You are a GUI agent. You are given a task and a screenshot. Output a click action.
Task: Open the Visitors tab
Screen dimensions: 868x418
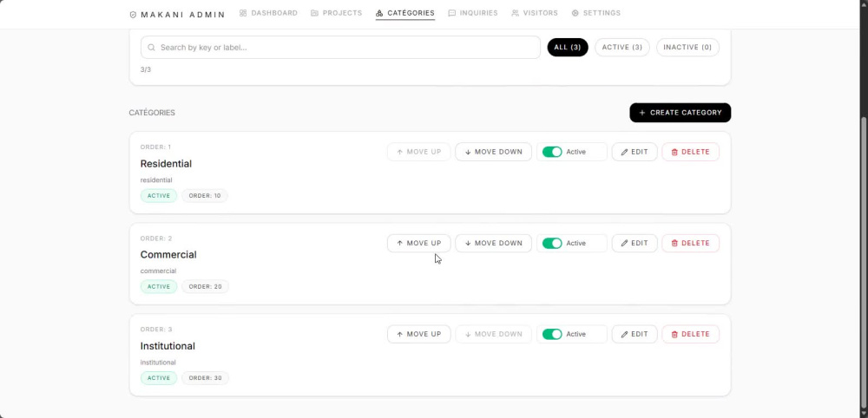[535, 13]
